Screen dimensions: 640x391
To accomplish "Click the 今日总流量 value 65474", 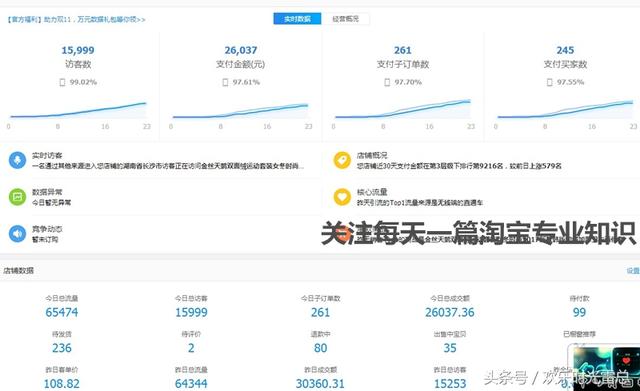I will pyautogui.click(x=62, y=313).
